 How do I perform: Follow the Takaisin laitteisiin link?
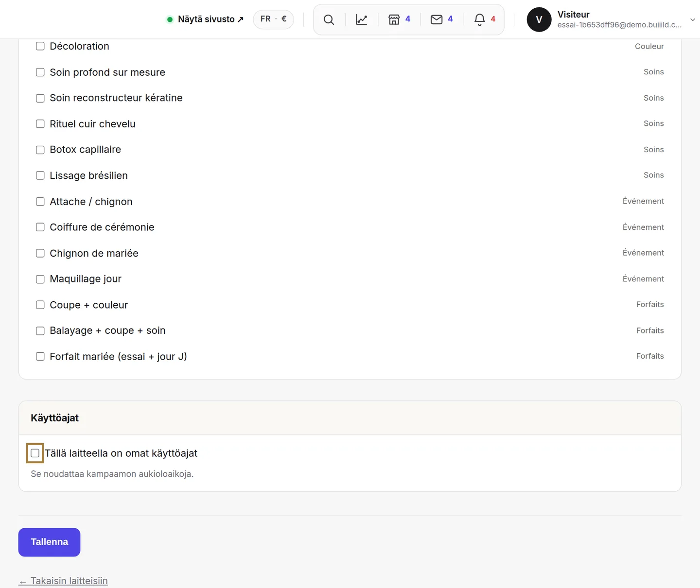coord(63,581)
